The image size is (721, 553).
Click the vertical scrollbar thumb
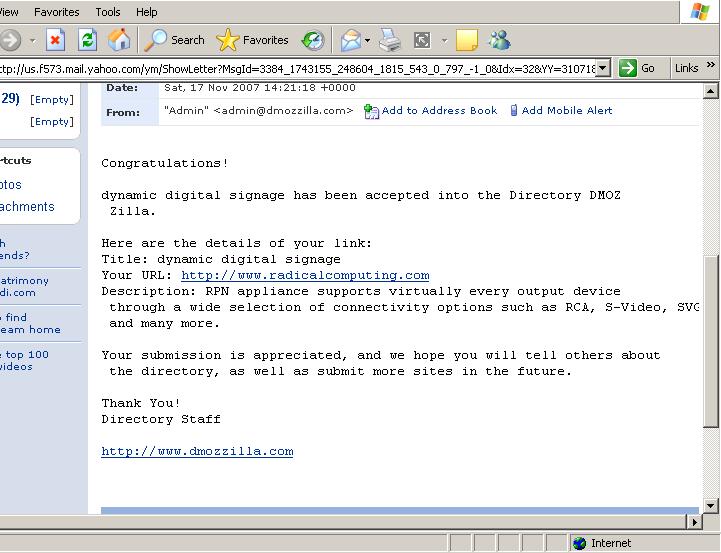tap(710, 341)
